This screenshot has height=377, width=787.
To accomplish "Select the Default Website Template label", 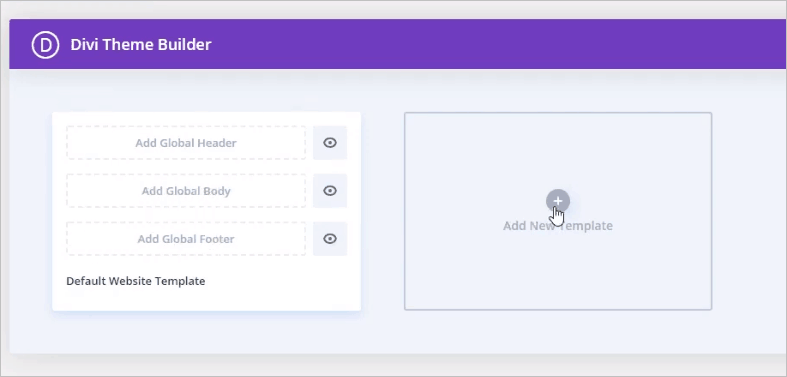I will (136, 281).
